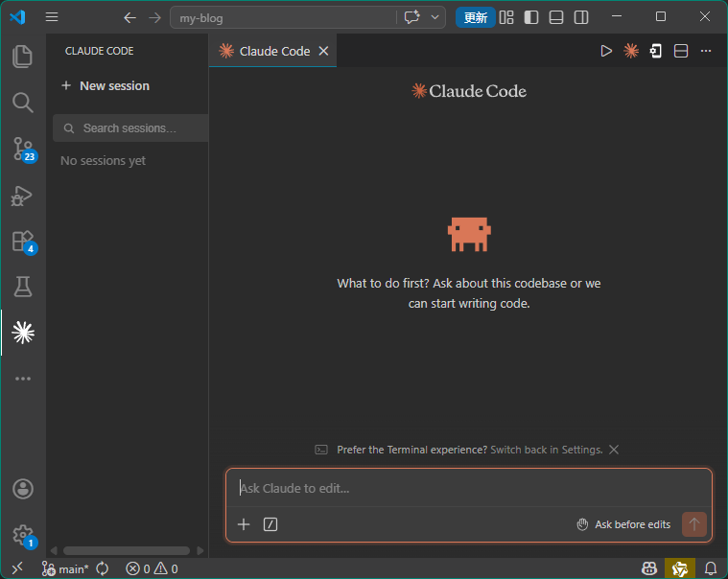Close the Claude Code editor tab
The height and width of the screenshot is (579, 728).
pyautogui.click(x=323, y=51)
